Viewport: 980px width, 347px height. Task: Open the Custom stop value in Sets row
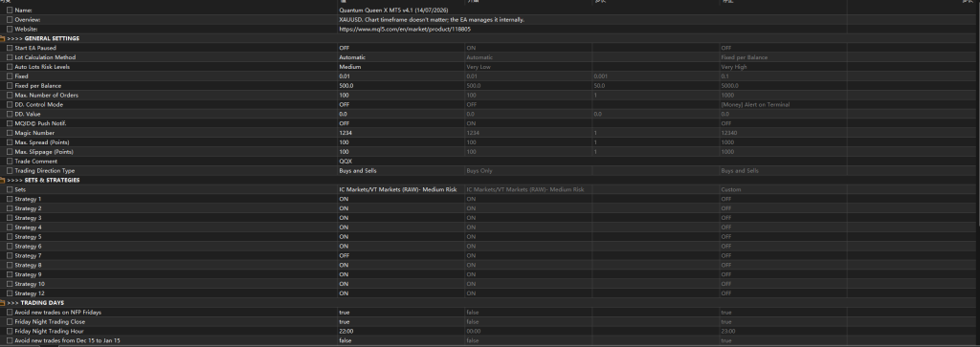pos(730,189)
